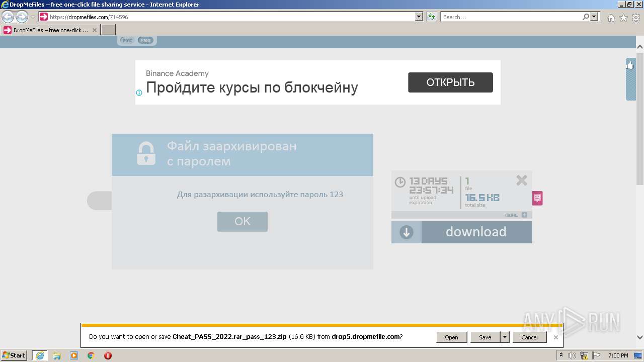This screenshot has width=644, height=362.
Task: Click the Binance Academy ad headline
Action: click(252, 87)
